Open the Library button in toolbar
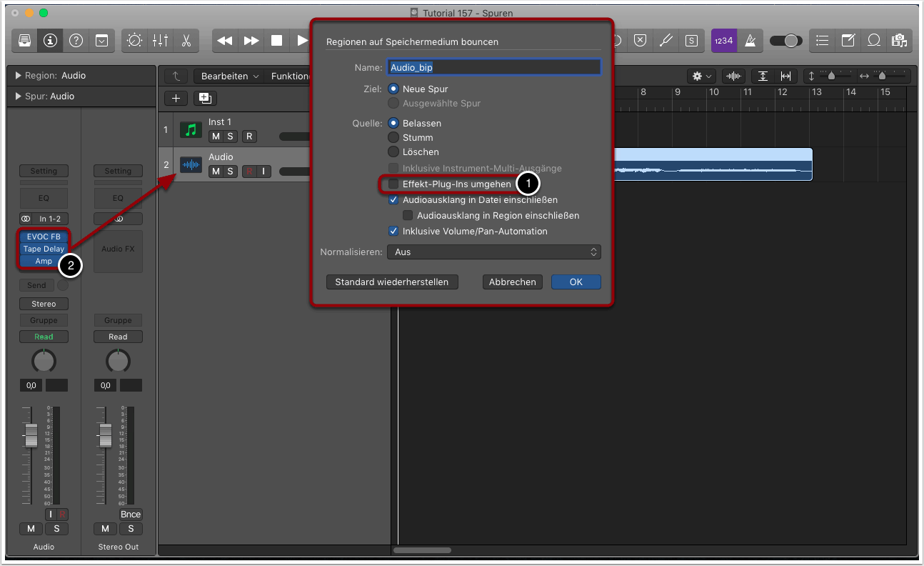 [x=24, y=41]
